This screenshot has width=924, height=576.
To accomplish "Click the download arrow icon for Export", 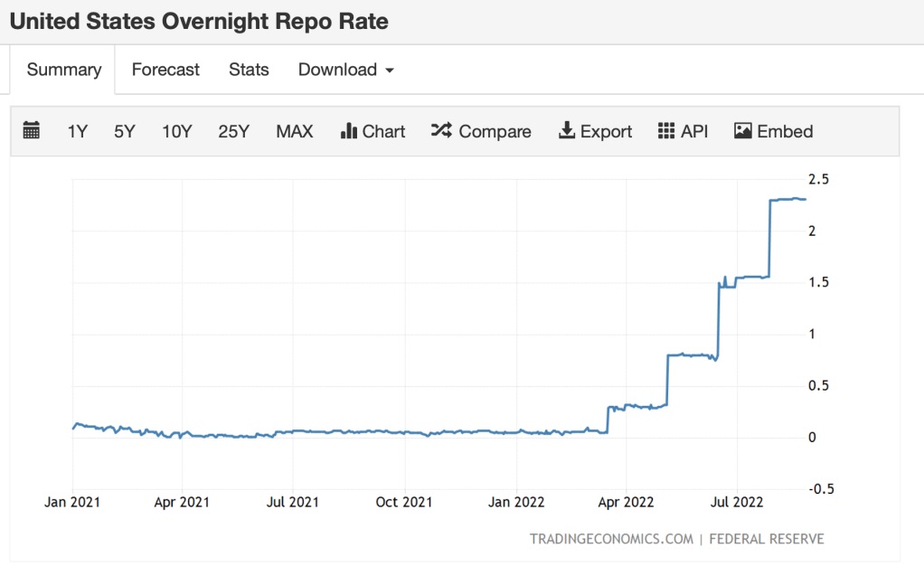I will [x=567, y=131].
